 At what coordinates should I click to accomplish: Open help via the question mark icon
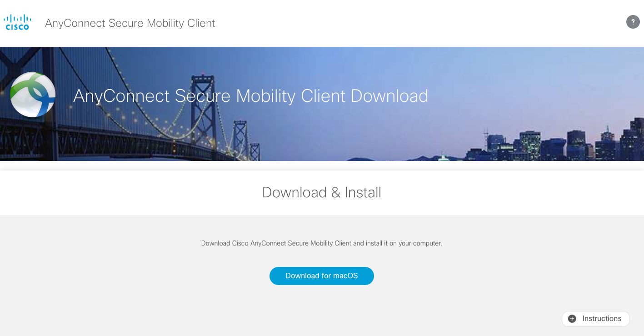633,22
